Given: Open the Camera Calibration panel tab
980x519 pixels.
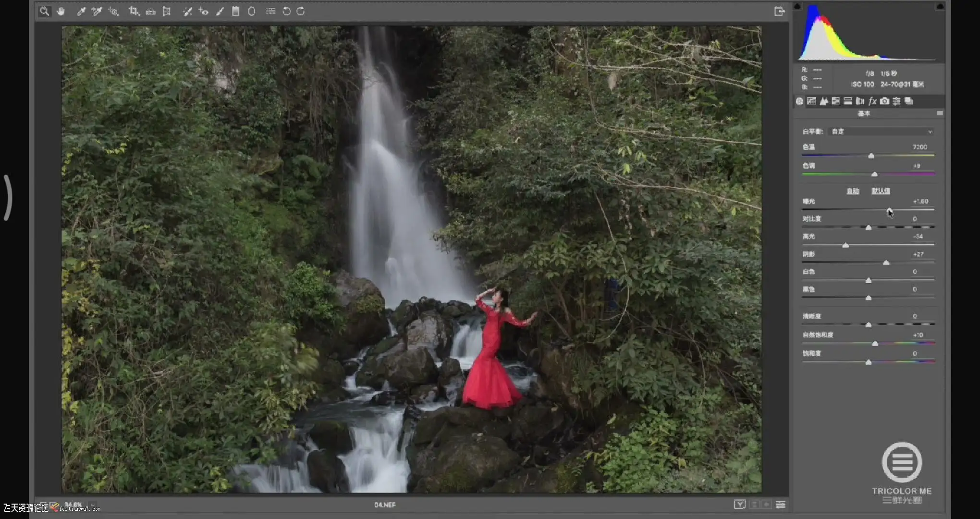Looking at the screenshot, I should [x=884, y=101].
